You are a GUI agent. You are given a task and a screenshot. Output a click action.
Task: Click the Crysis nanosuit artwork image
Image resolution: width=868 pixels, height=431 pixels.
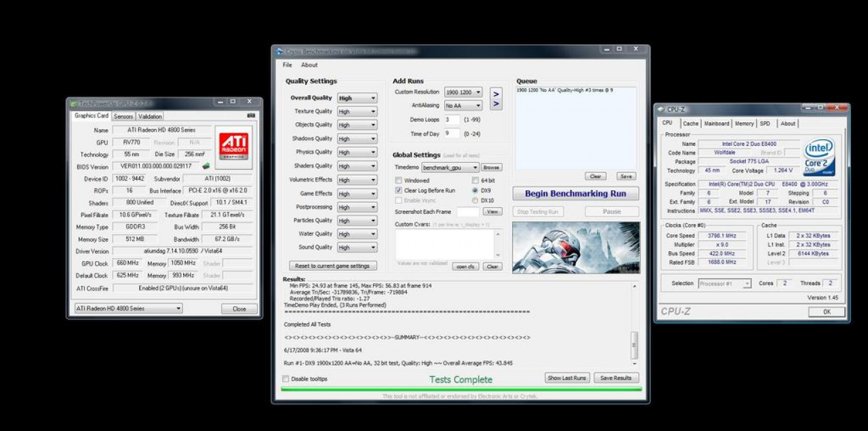576,247
